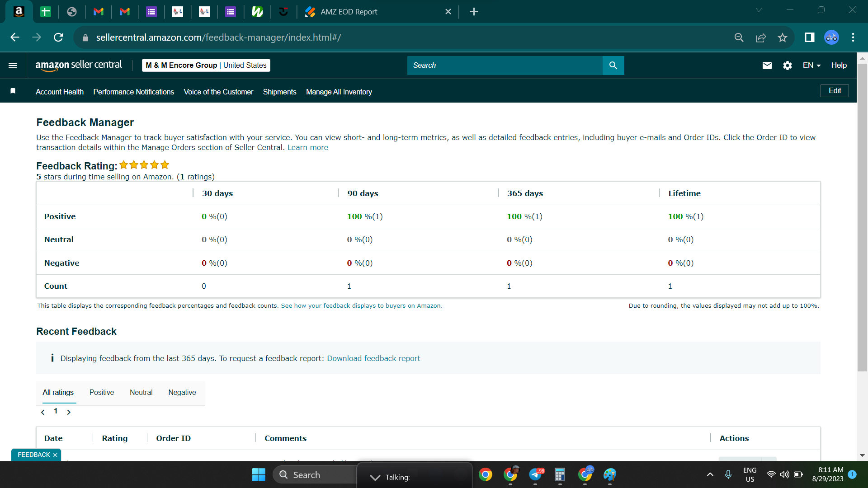Open the Windows Start menu
The image size is (868, 488).
(x=259, y=475)
